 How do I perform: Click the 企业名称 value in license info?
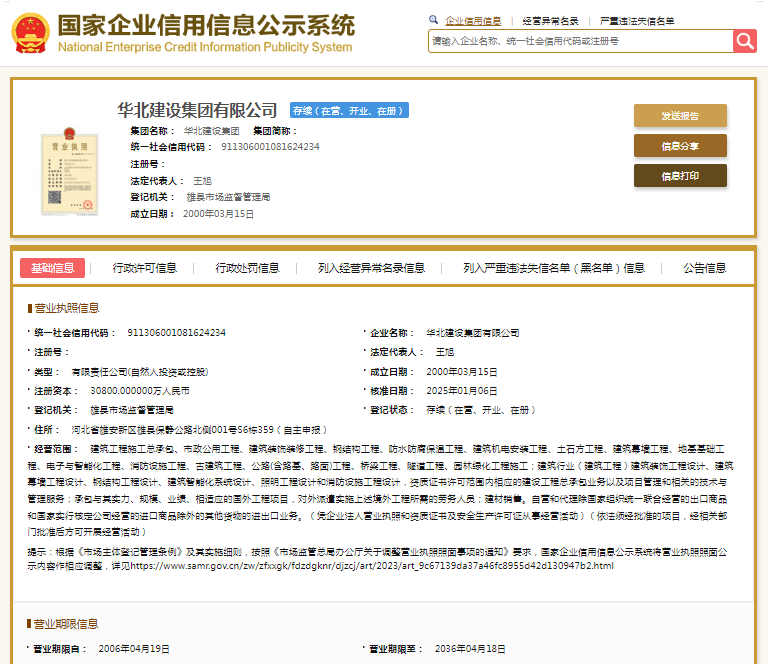pyautogui.click(x=473, y=333)
